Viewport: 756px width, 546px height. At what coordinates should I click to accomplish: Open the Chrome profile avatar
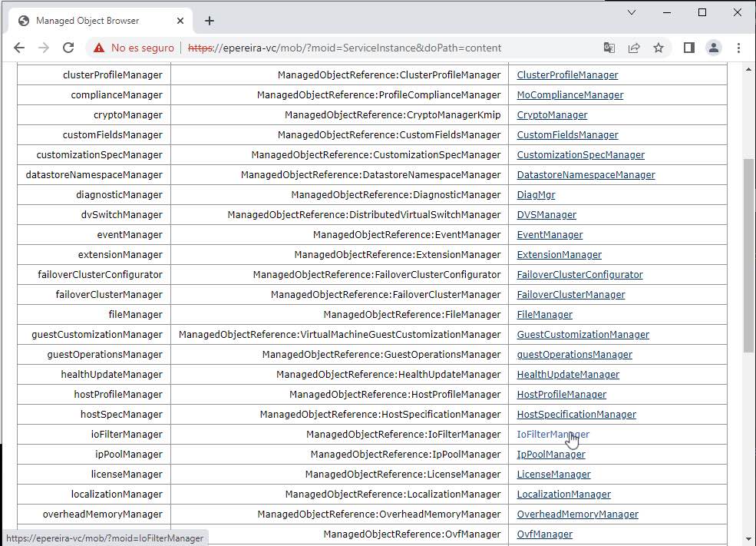point(714,48)
